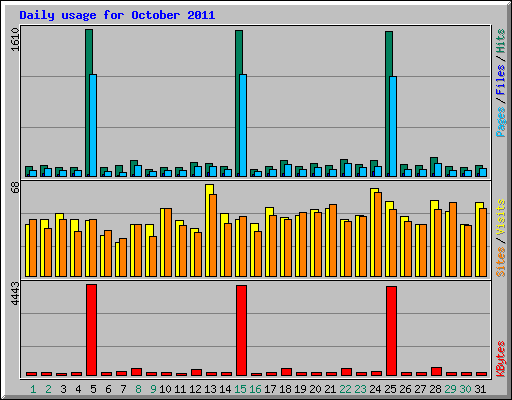
Task: Click the day 2 label on the x-axis
Action: (x=48, y=389)
